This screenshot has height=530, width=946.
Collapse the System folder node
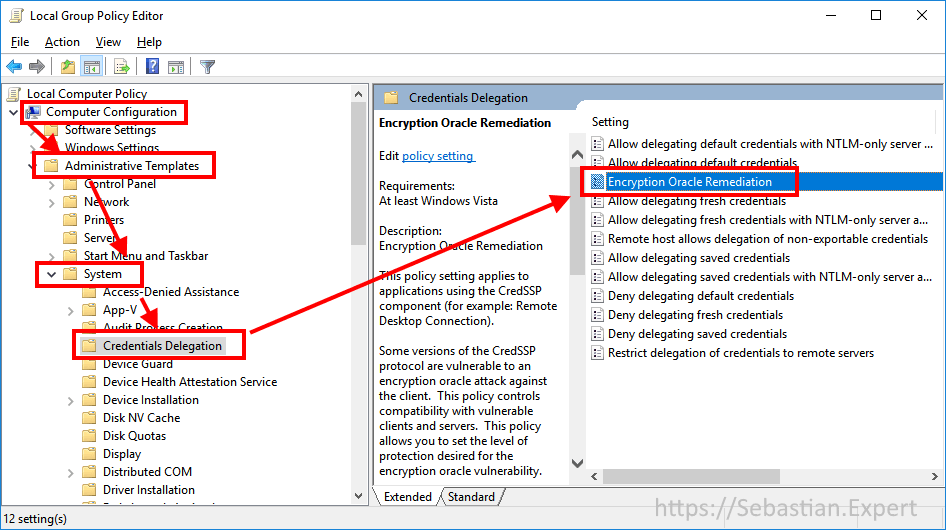pyautogui.click(x=51, y=274)
